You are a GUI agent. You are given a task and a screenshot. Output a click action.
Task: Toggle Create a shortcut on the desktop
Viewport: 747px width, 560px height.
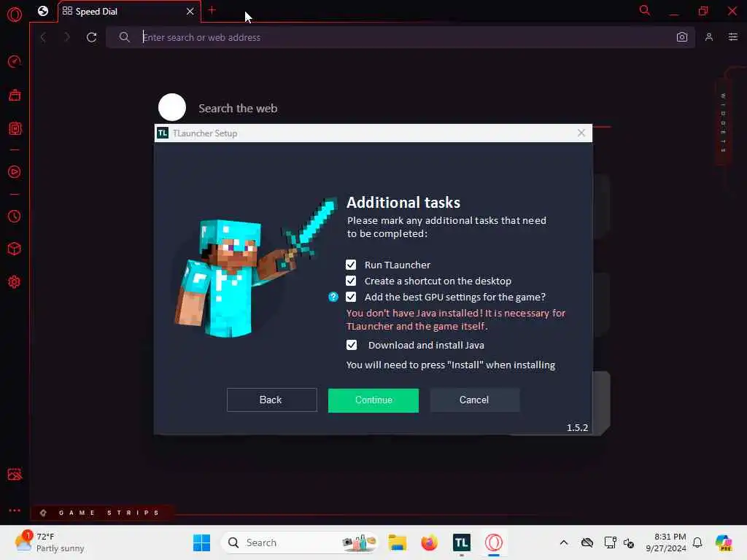click(x=351, y=281)
